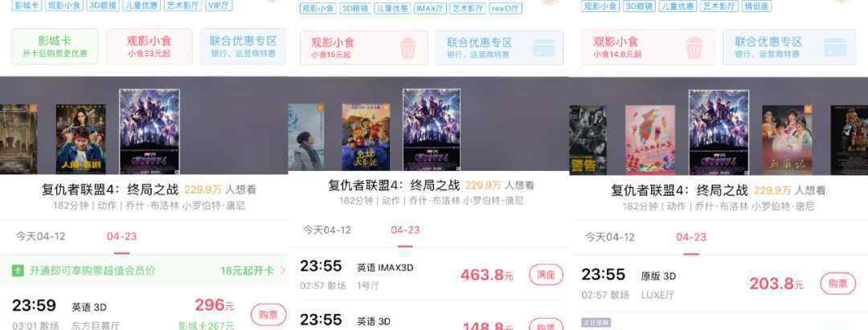Select 04-23 tab above 203.8元 showtime

pyautogui.click(x=691, y=237)
